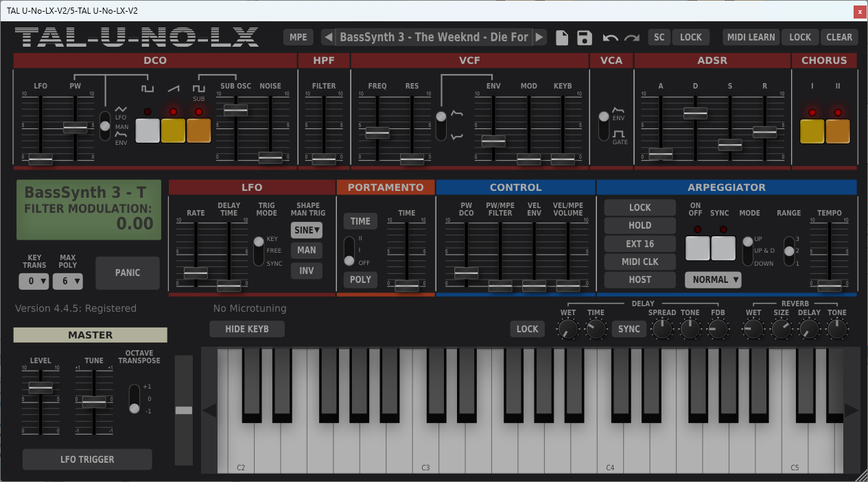Toggle the arpeggiator ON/OFF white button
Viewport: 868px width, 482px height.
pyautogui.click(x=698, y=248)
